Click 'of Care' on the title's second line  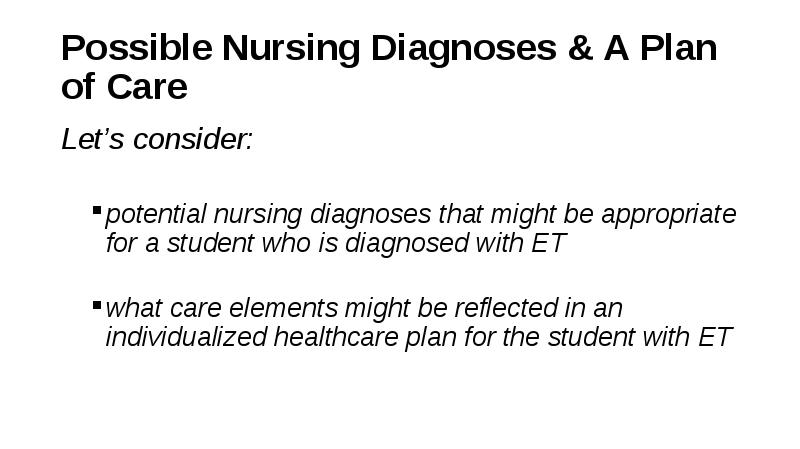coord(124,86)
